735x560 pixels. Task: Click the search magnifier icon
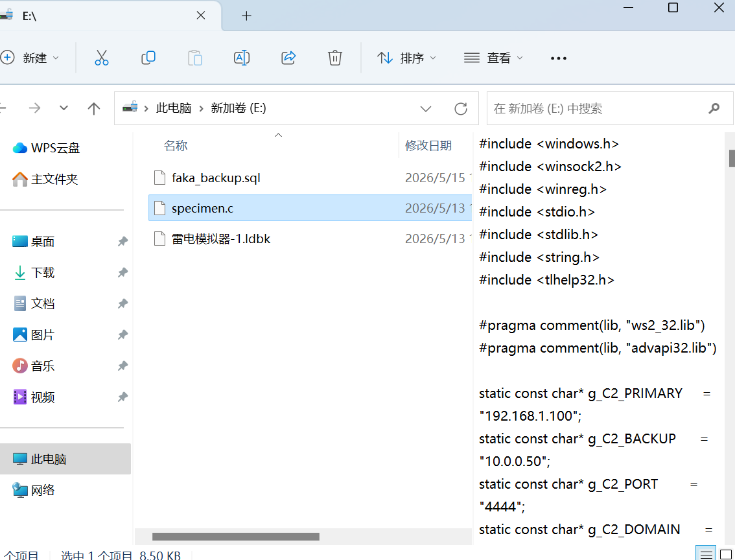(714, 109)
